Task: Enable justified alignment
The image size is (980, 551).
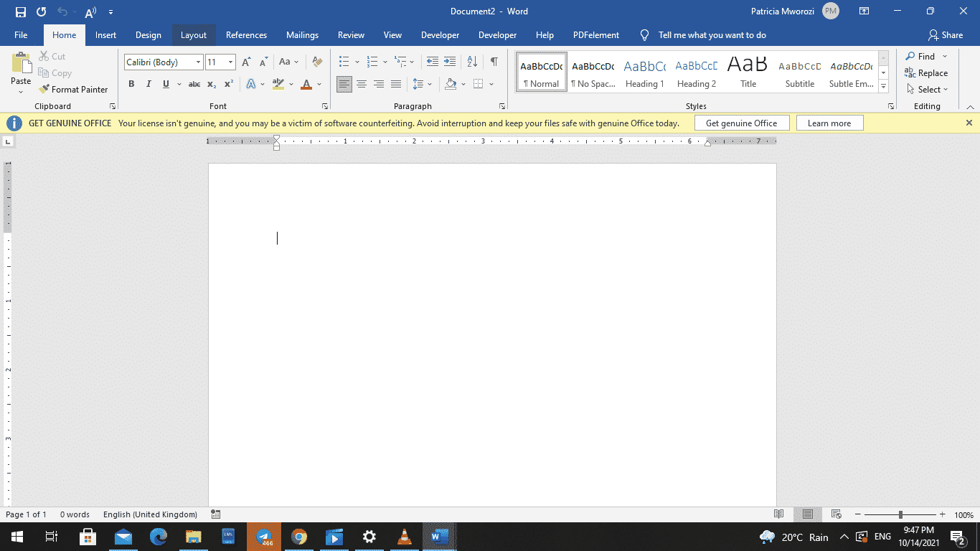Action: coord(396,84)
